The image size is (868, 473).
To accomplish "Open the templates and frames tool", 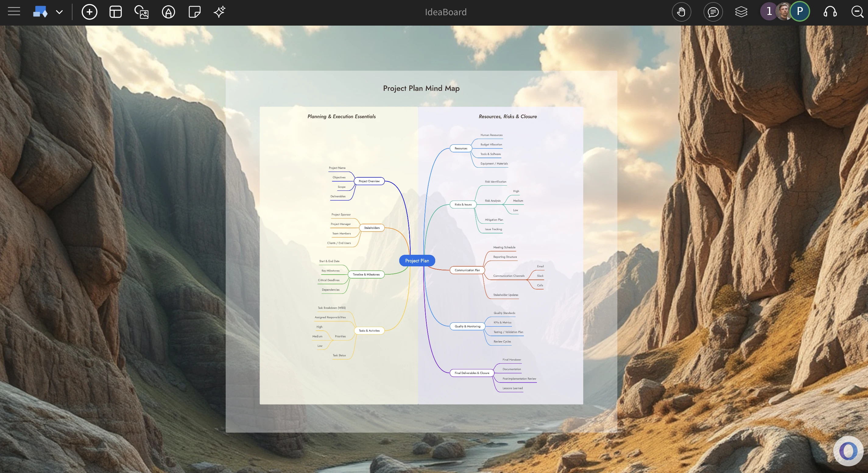I will 115,12.
